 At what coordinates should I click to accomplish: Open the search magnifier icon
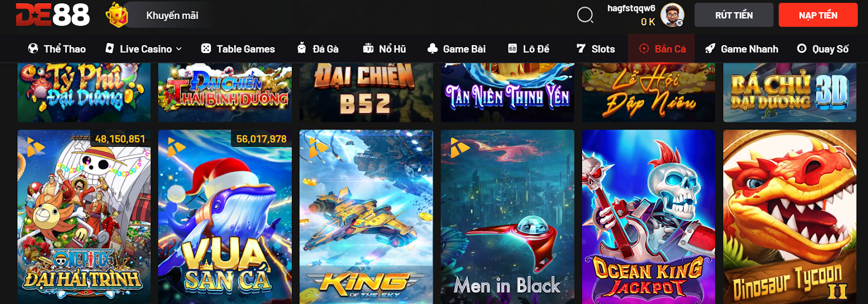click(585, 15)
